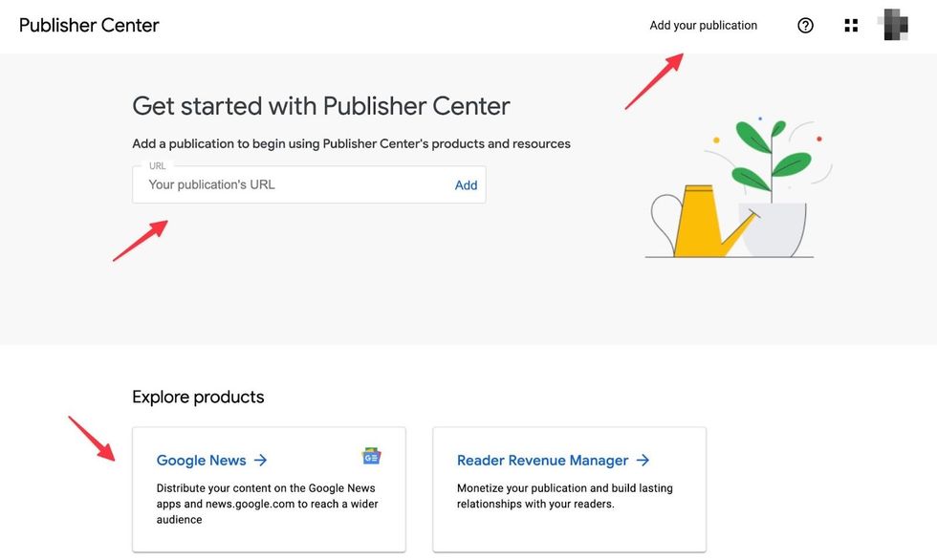Click the URL label above the input
The image size is (937, 560).
(x=157, y=165)
